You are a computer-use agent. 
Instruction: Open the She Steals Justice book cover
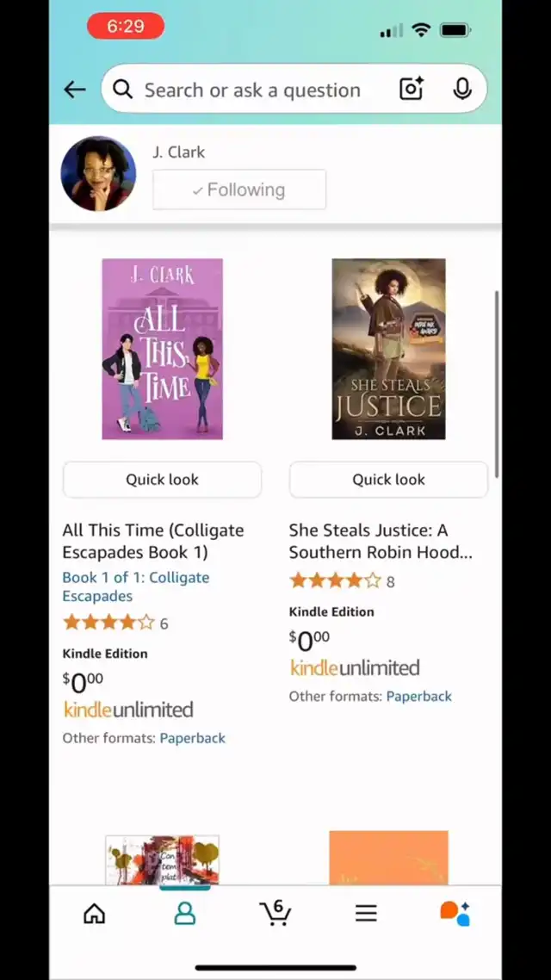click(x=388, y=349)
